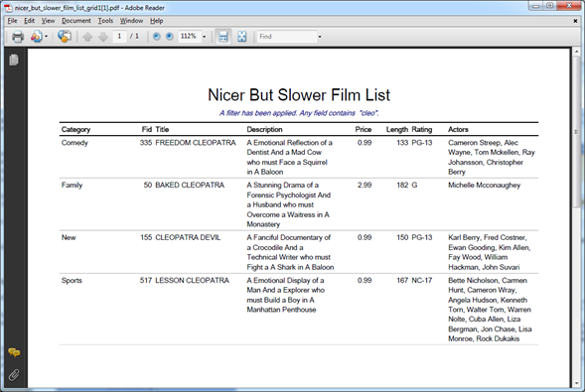Click the blue filter applied notice text

click(299, 113)
